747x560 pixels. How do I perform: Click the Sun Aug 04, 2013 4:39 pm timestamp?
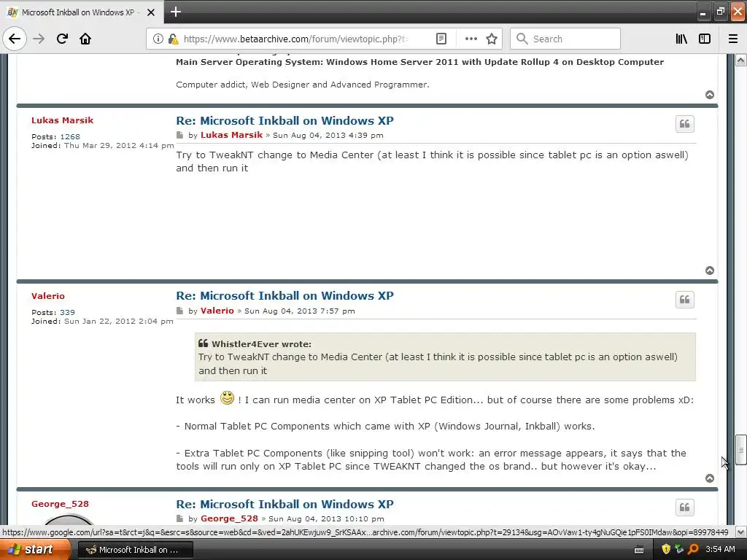pyautogui.click(x=328, y=135)
